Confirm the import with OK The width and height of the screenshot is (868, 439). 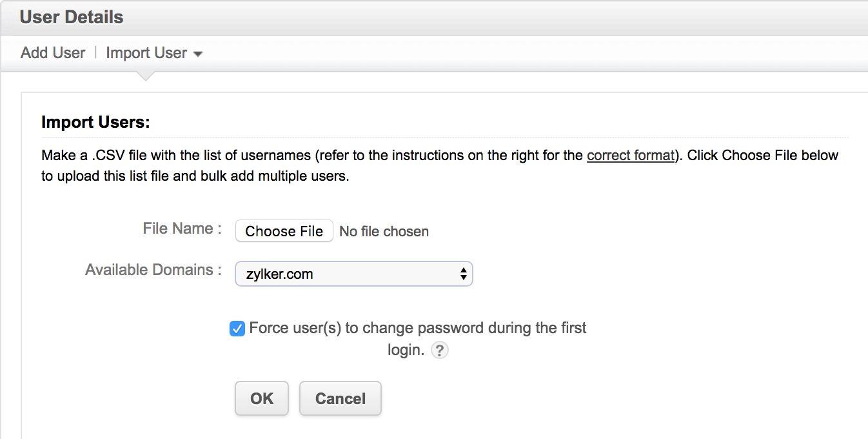262,398
